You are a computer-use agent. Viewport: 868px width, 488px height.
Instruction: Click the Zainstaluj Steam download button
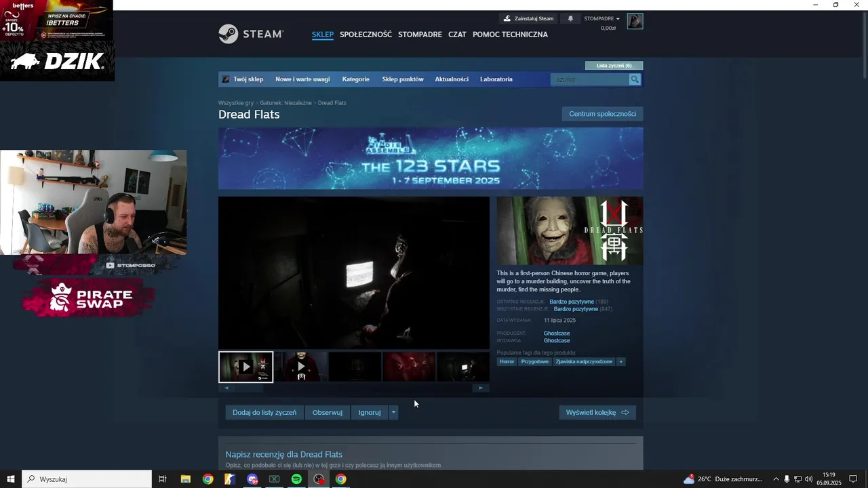point(528,19)
